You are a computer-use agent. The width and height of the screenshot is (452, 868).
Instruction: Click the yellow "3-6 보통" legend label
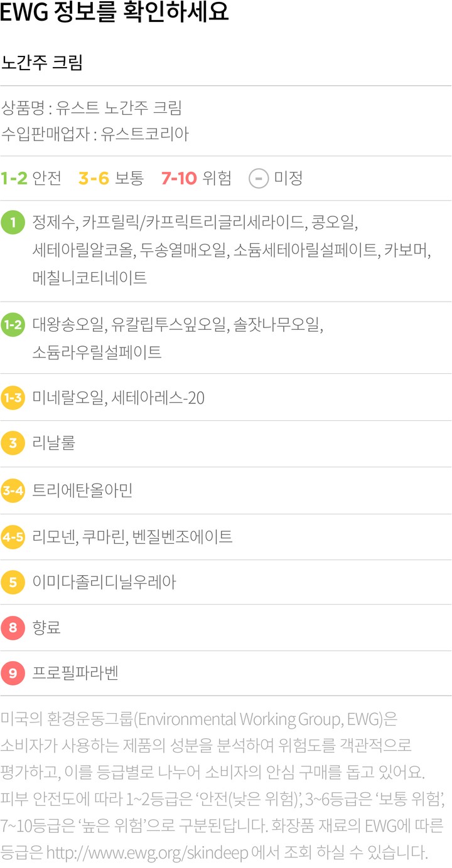coord(110,179)
